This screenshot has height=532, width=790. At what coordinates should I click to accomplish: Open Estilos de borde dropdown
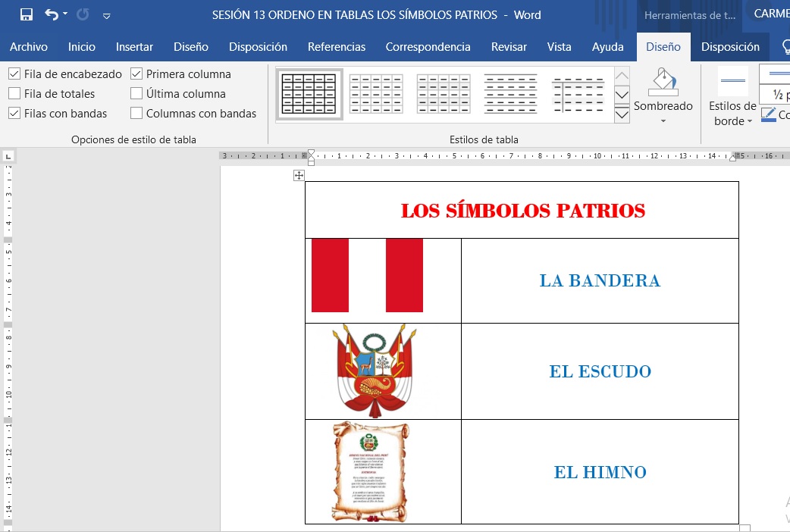[x=732, y=114]
